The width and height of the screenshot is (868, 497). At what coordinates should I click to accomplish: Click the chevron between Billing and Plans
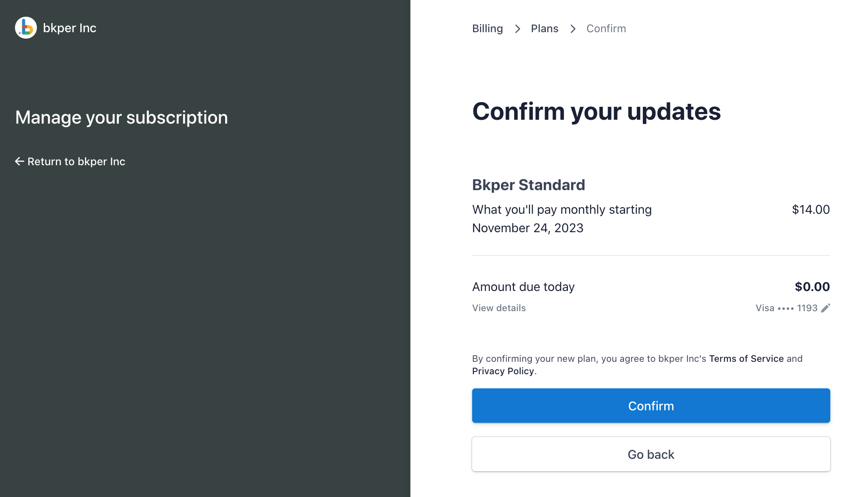518,28
